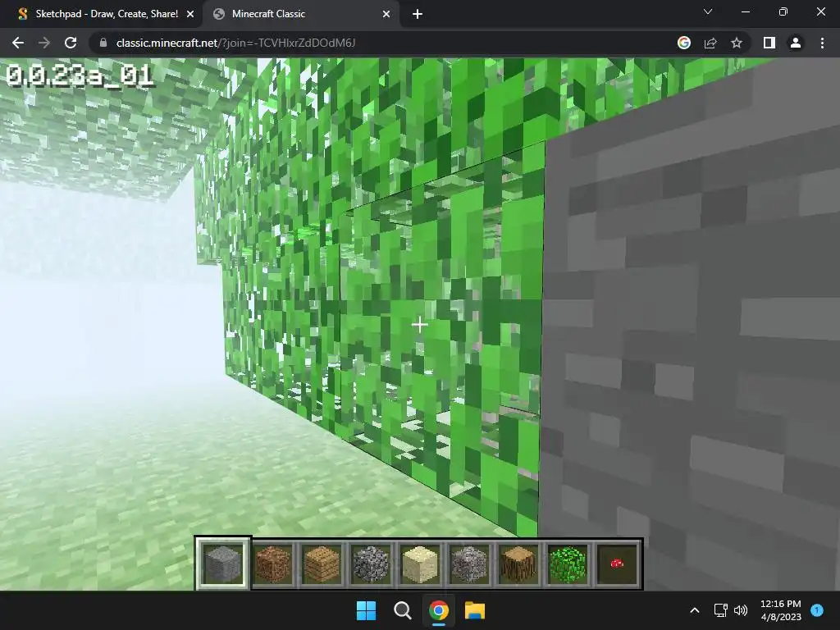Image resolution: width=840 pixels, height=630 pixels.
Task: Show hidden system tray icons
Action: point(695,610)
